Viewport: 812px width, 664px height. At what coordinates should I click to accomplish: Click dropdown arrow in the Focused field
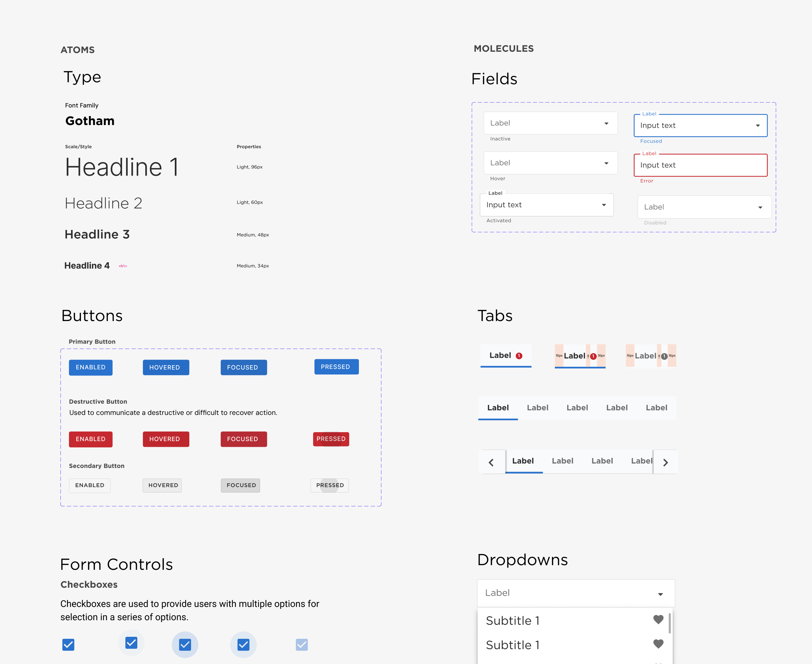coord(757,125)
